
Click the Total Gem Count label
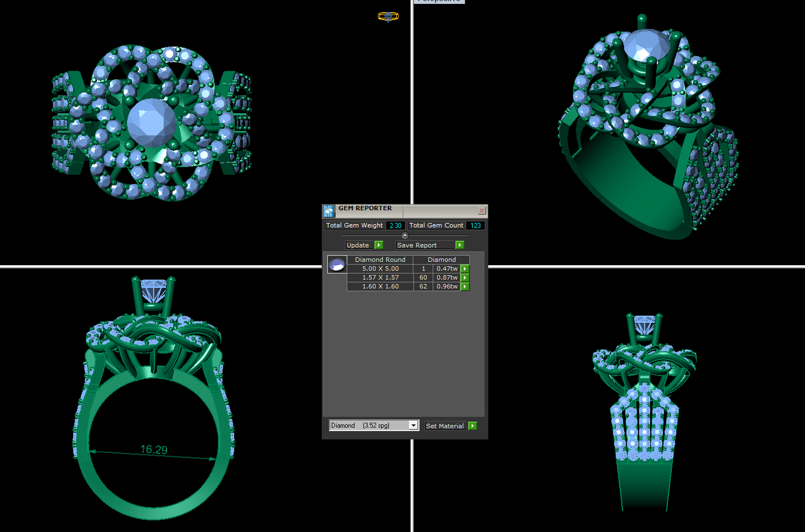436,226
